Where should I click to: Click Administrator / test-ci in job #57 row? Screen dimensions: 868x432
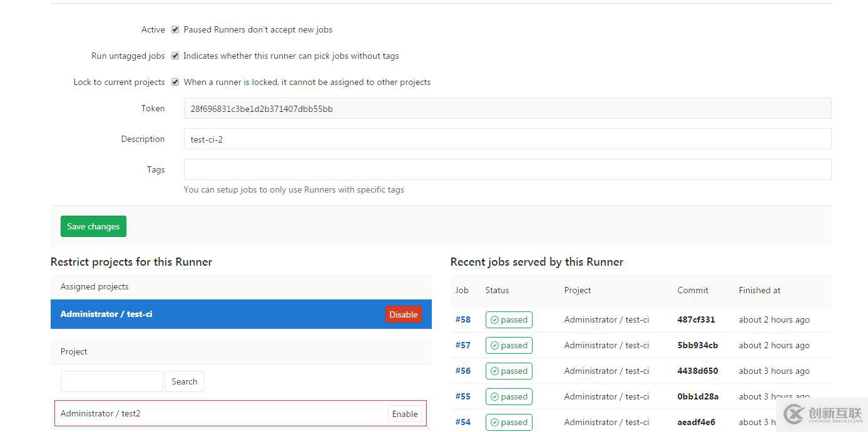606,345
